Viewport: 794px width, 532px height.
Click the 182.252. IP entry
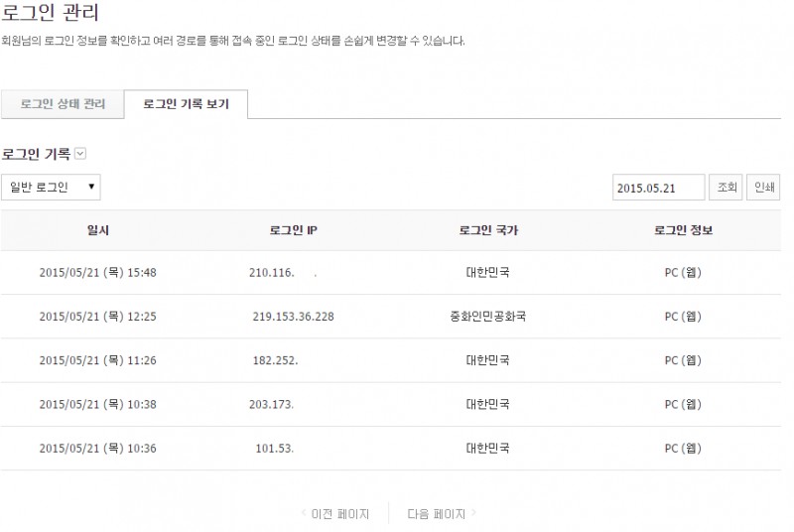point(275,360)
